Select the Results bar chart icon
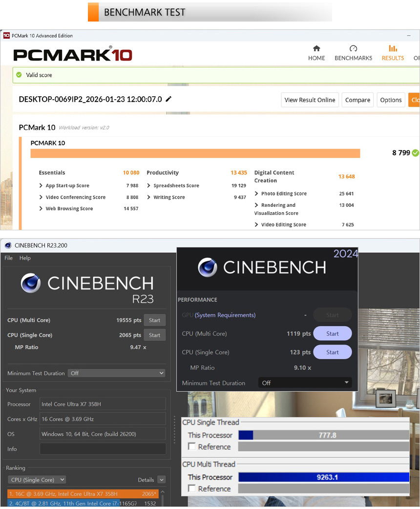The image size is (420, 509). (393, 48)
